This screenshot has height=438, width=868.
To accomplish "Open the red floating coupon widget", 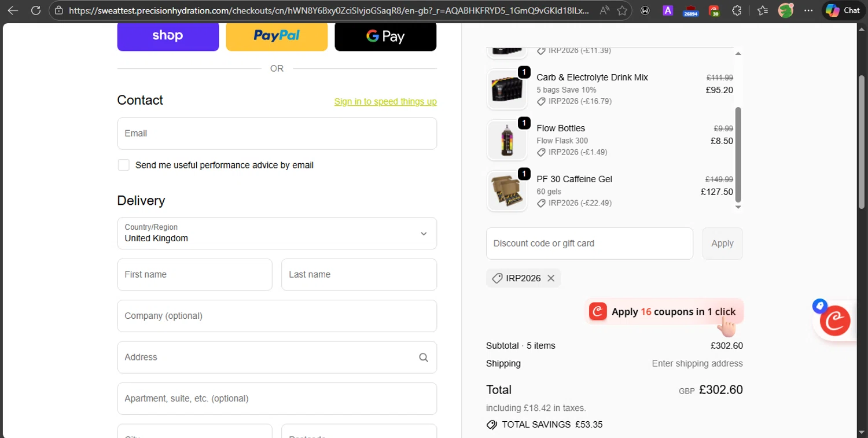I will tap(835, 321).
